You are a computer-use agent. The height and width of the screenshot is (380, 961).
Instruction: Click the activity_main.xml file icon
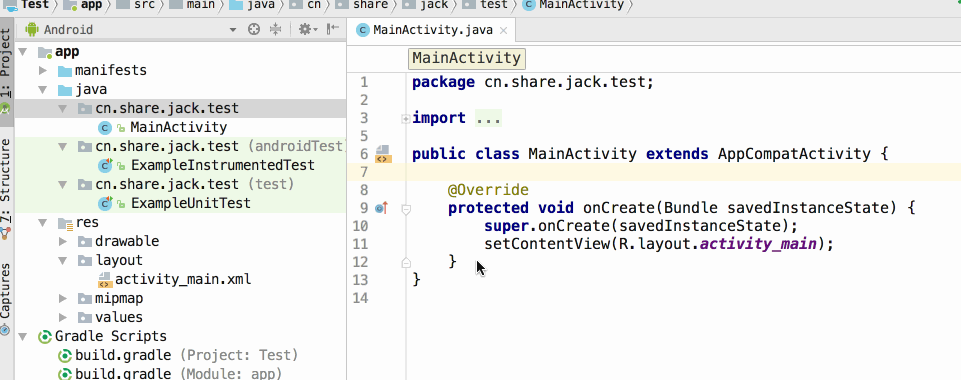[105, 279]
